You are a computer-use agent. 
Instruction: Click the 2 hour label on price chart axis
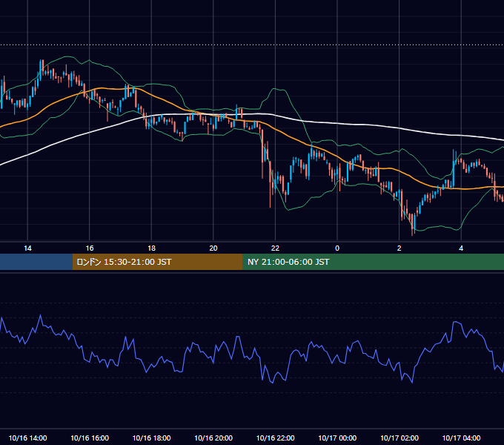click(399, 248)
